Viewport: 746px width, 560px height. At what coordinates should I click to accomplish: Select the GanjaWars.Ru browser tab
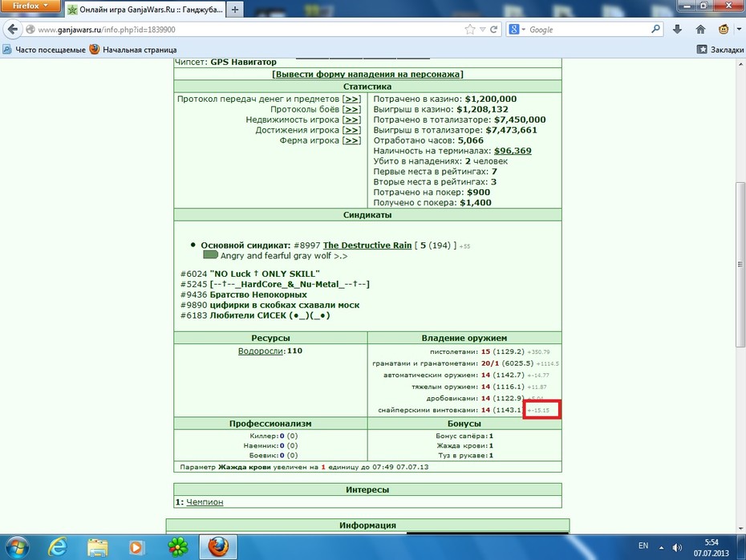(145, 10)
